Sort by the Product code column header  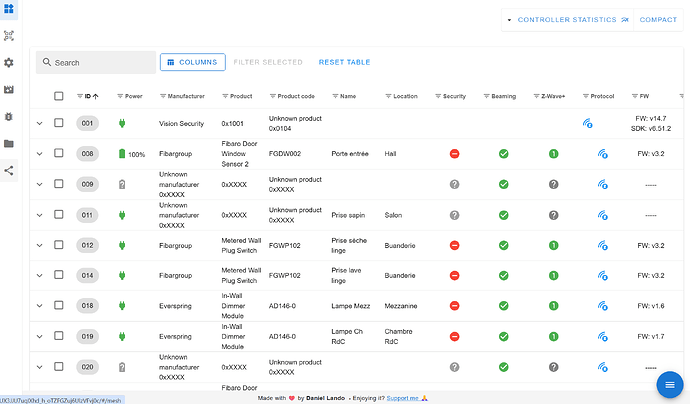click(x=296, y=96)
